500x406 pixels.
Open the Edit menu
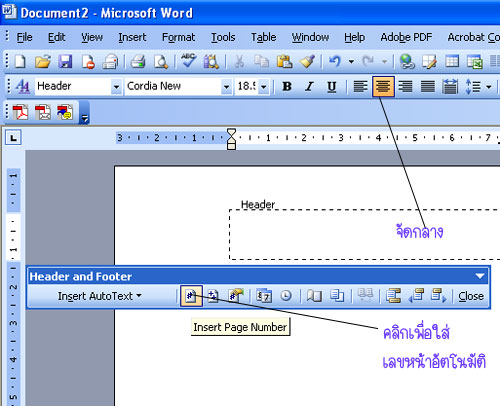pyautogui.click(x=56, y=37)
